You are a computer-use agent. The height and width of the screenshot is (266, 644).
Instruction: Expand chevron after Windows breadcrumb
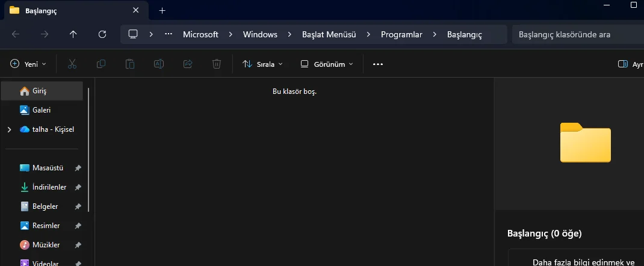pyautogui.click(x=289, y=34)
